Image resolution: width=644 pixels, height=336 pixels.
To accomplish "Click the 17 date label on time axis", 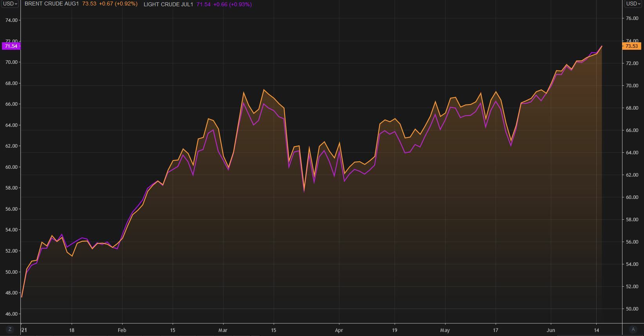I will coord(496,330).
